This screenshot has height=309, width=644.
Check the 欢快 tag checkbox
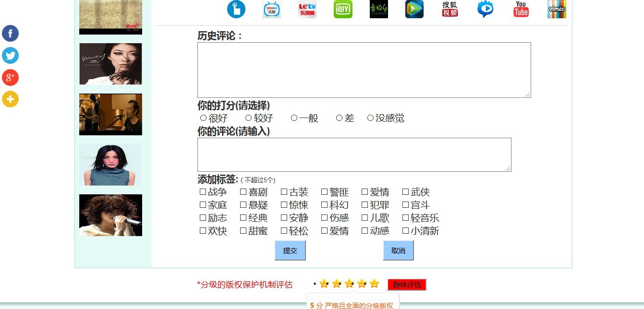(203, 231)
